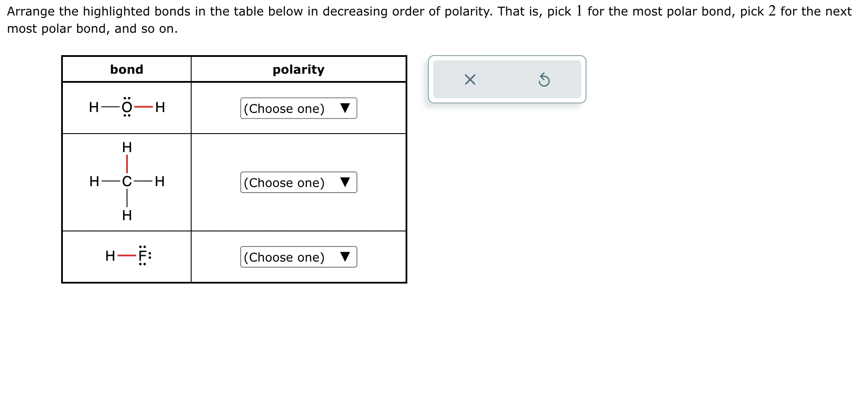Open the polarity selector for the methane molecule
This screenshot has height=393, width=868.
point(298,183)
